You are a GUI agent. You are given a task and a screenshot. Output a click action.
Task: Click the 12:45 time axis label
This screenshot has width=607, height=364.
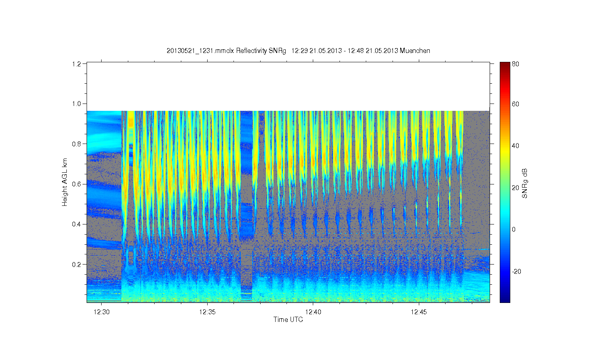[419, 312]
